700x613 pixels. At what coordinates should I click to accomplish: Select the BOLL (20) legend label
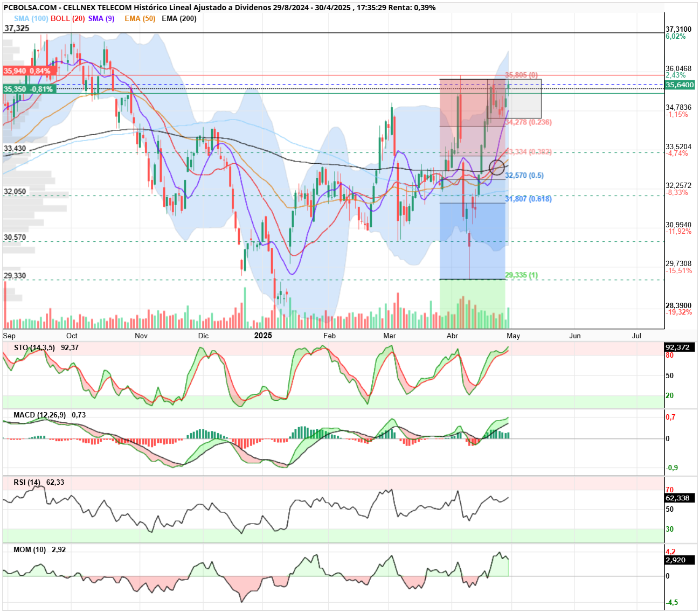[68, 18]
